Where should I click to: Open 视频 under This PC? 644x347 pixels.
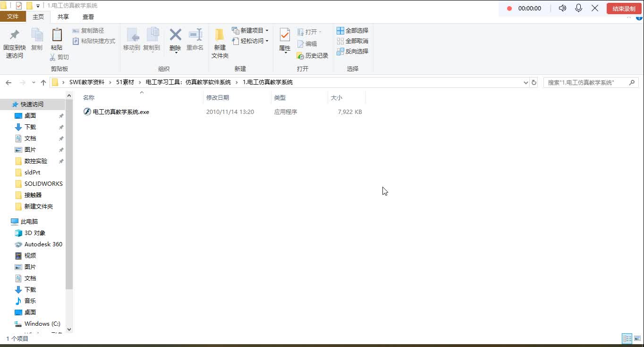pyautogui.click(x=30, y=256)
